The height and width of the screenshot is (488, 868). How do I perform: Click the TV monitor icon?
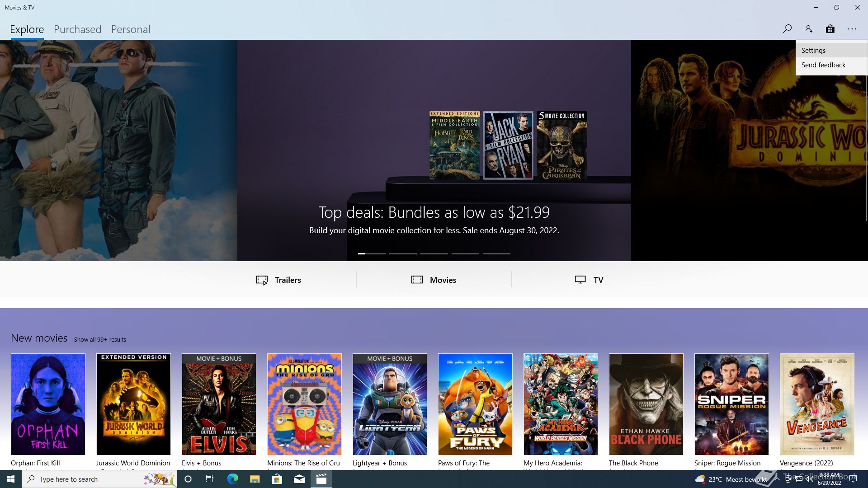(x=580, y=280)
